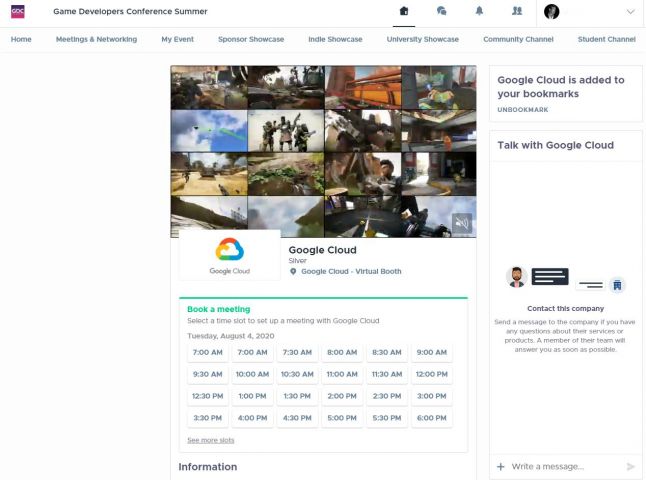Viewport: 646px width, 480px height.
Task: Expand the user profile dropdown arrow
Action: tap(630, 12)
